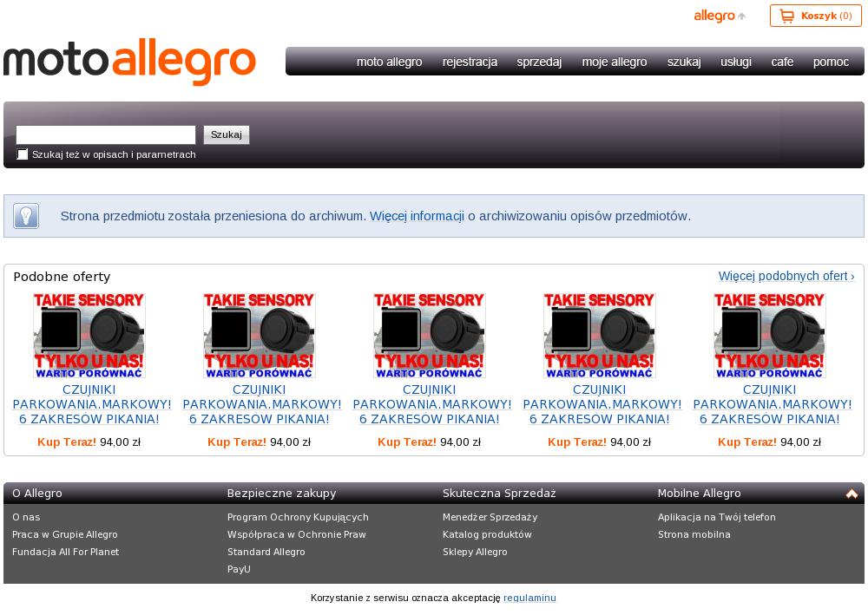Open the pomoc menu item
This screenshot has width=868, height=615.
tap(831, 62)
